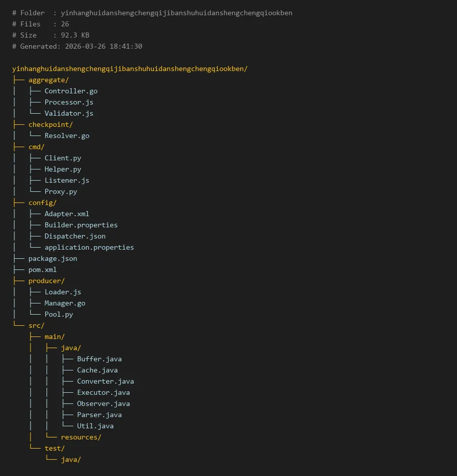Click the producer/ folder

(x=46, y=281)
